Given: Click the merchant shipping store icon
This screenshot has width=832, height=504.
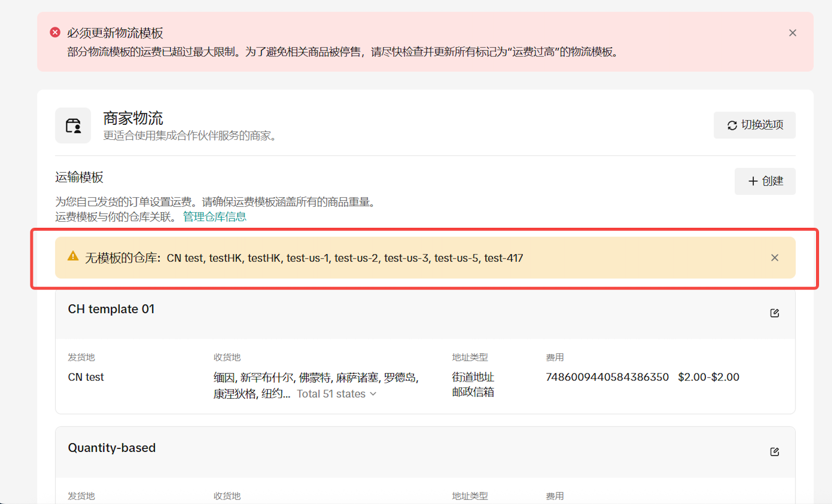Looking at the screenshot, I should [73, 126].
